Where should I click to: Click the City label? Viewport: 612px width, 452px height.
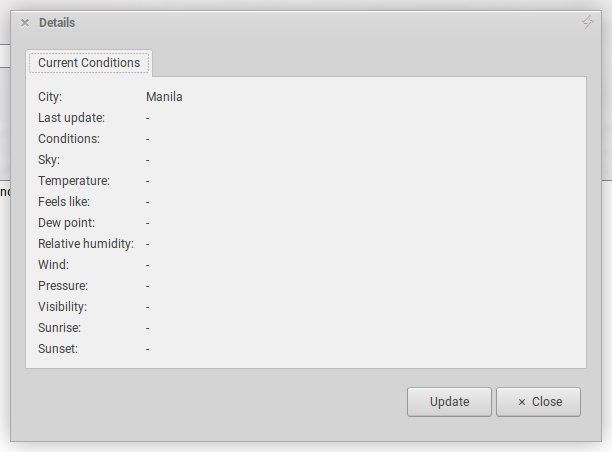tap(50, 97)
